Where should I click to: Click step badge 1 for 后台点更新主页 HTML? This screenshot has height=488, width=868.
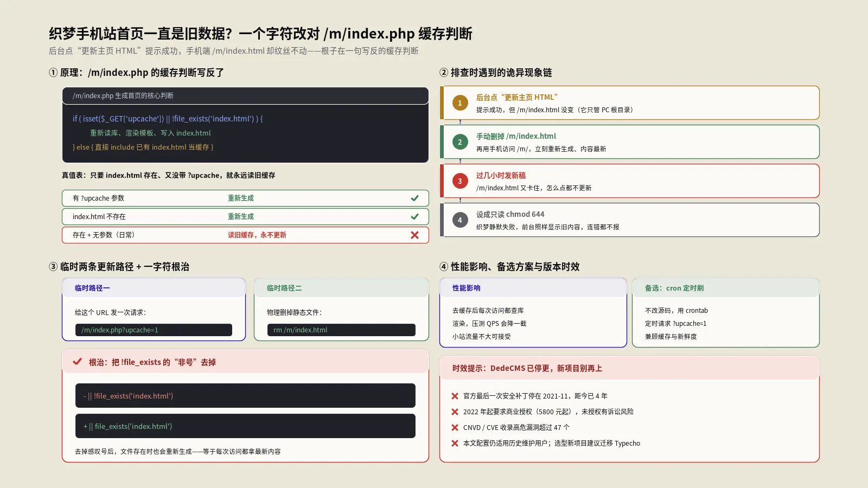[460, 103]
